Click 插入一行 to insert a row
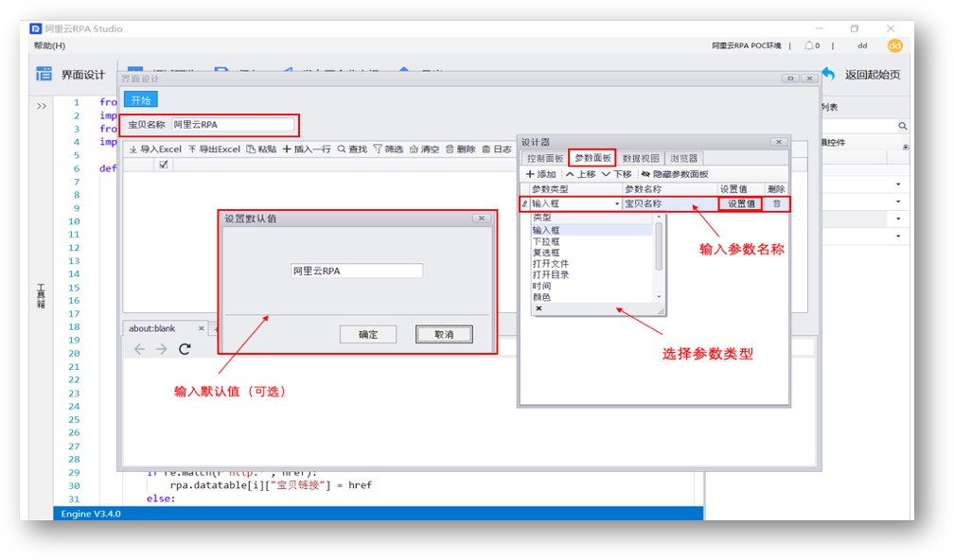This screenshot has height=560, width=954. 306,149
